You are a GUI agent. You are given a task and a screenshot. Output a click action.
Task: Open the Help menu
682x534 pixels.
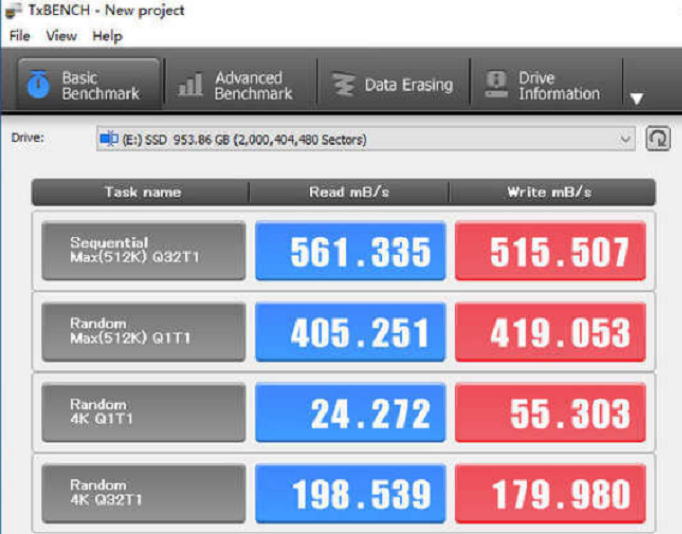tap(107, 36)
